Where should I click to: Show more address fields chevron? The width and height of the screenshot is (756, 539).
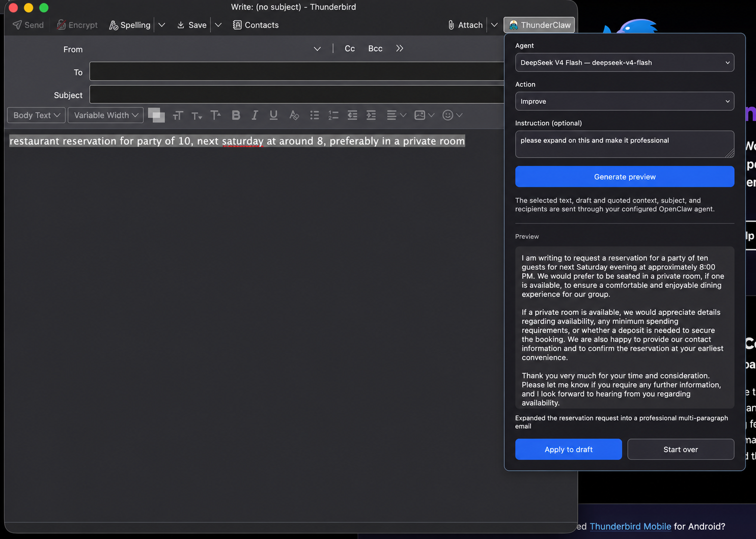[400, 48]
